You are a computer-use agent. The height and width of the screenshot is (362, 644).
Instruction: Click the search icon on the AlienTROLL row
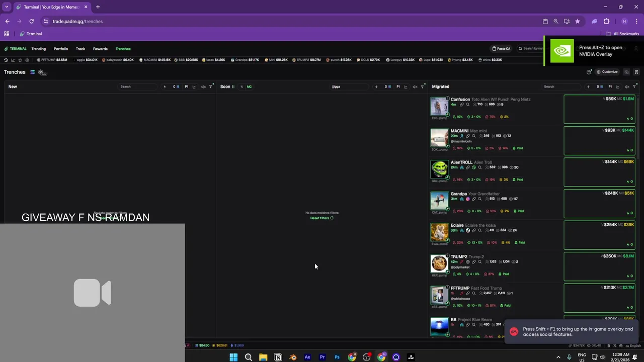[480, 167]
